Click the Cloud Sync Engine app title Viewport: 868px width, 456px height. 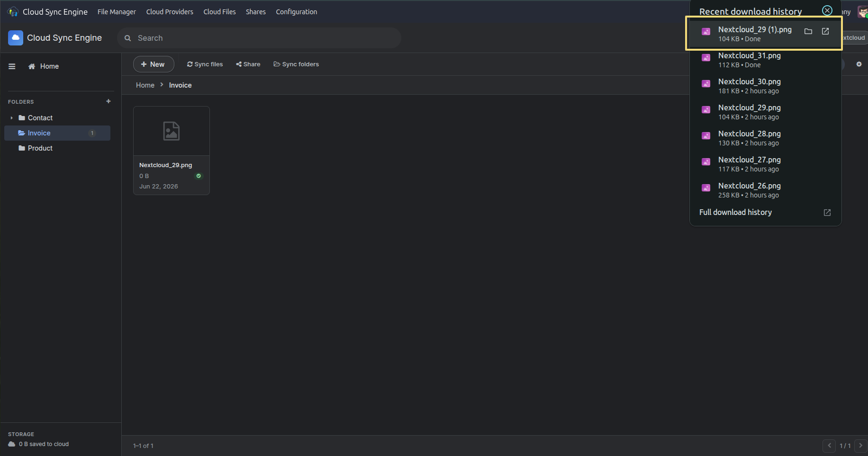(x=64, y=38)
